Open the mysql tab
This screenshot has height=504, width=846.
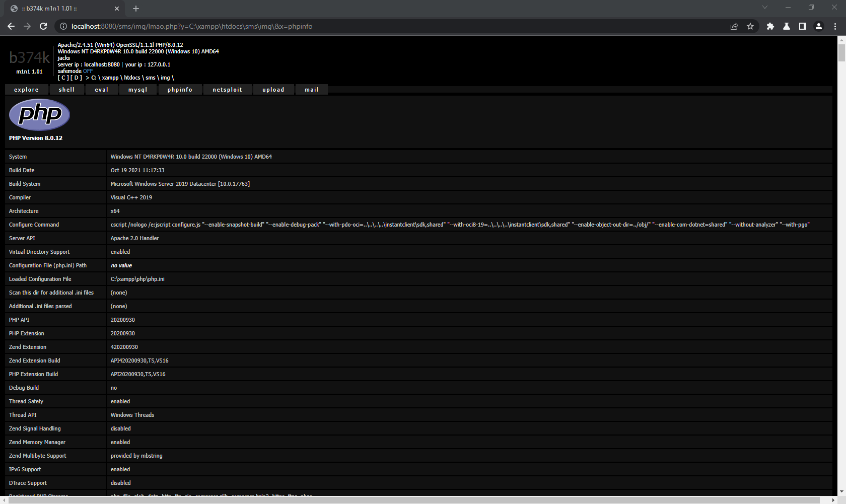(138, 90)
